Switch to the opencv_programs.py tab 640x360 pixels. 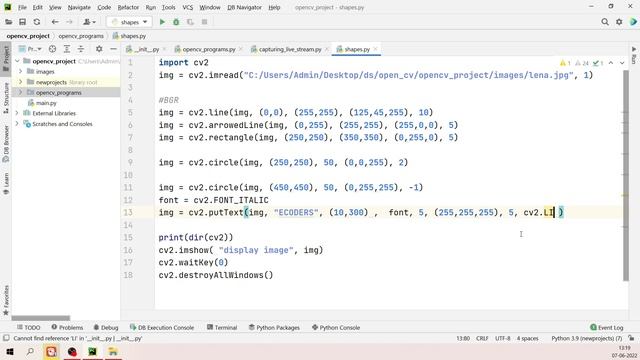(x=209, y=49)
